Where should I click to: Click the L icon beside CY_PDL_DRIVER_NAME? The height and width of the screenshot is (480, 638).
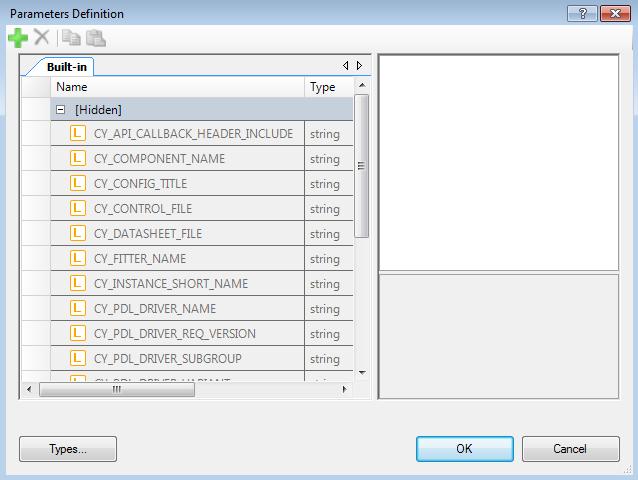coord(78,308)
